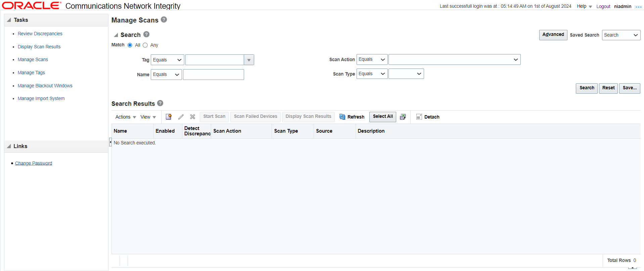
Task: Open help icon beside Search Results heading
Action: coord(160,103)
